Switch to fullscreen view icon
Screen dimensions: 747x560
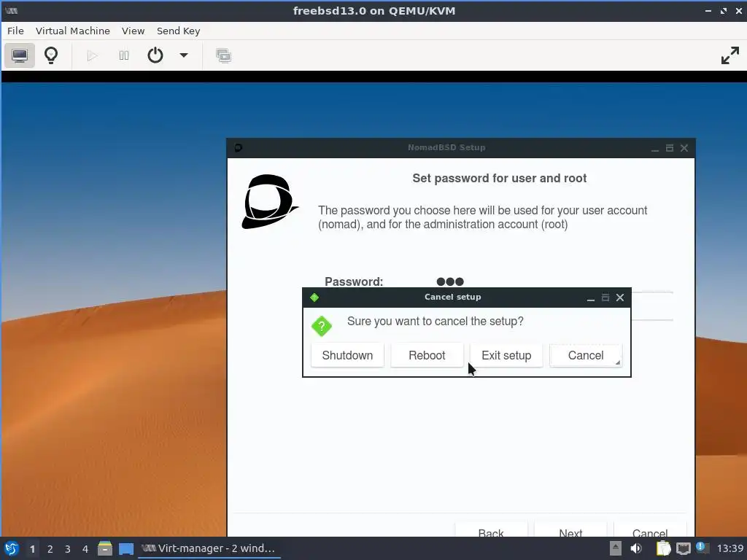[x=729, y=55]
